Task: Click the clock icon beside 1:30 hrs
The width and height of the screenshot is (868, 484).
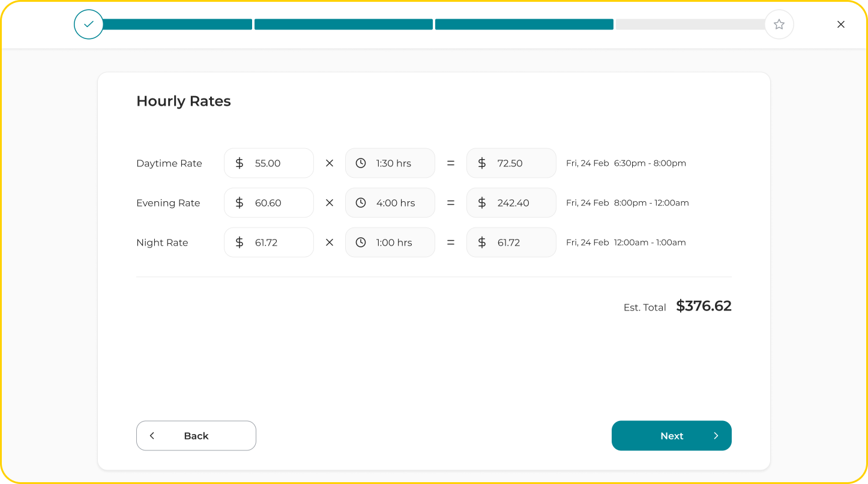Action: [x=361, y=163]
